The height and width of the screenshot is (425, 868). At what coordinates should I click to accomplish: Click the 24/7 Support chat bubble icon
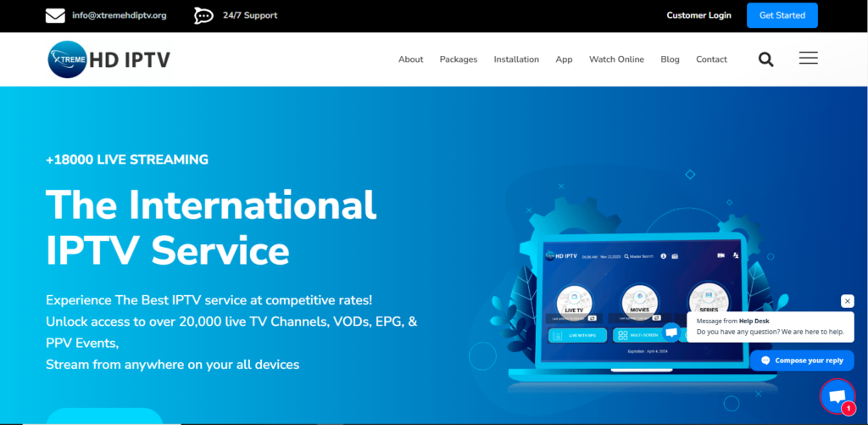tap(203, 15)
